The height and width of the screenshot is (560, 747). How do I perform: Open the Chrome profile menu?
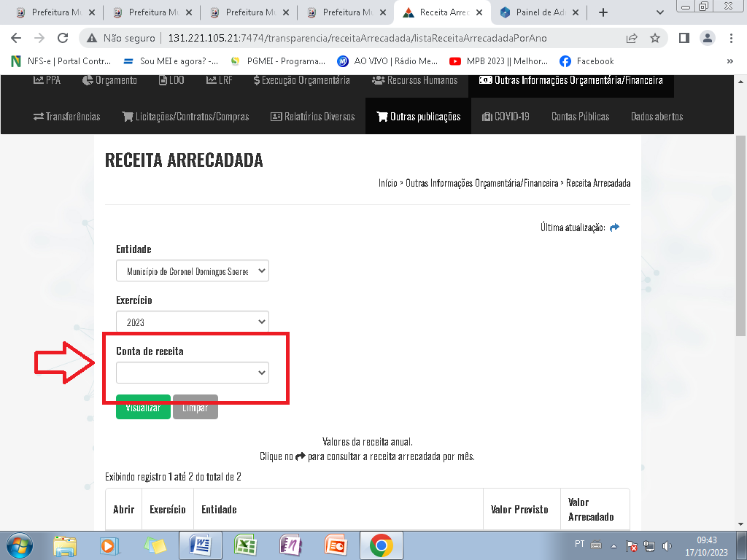point(708,38)
